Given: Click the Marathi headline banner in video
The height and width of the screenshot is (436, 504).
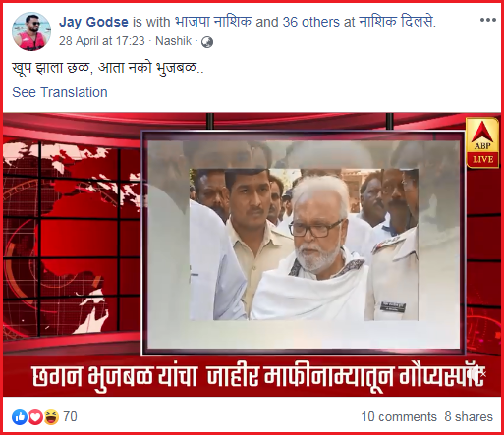Looking at the screenshot, I should (x=252, y=376).
